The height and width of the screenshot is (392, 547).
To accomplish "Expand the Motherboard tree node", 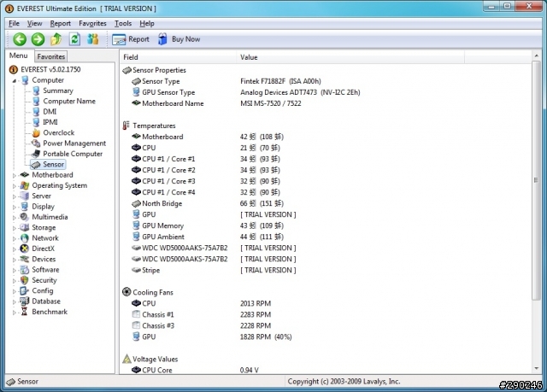I will [x=14, y=175].
